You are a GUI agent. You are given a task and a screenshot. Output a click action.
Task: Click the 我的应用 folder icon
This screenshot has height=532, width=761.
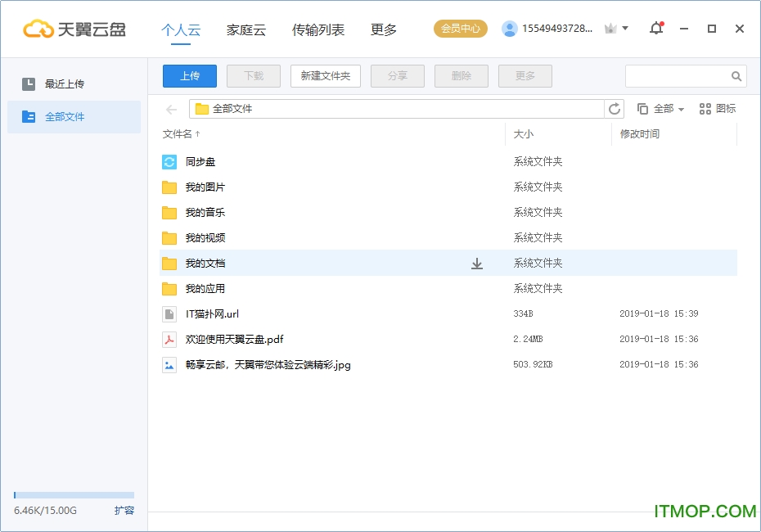tap(169, 289)
